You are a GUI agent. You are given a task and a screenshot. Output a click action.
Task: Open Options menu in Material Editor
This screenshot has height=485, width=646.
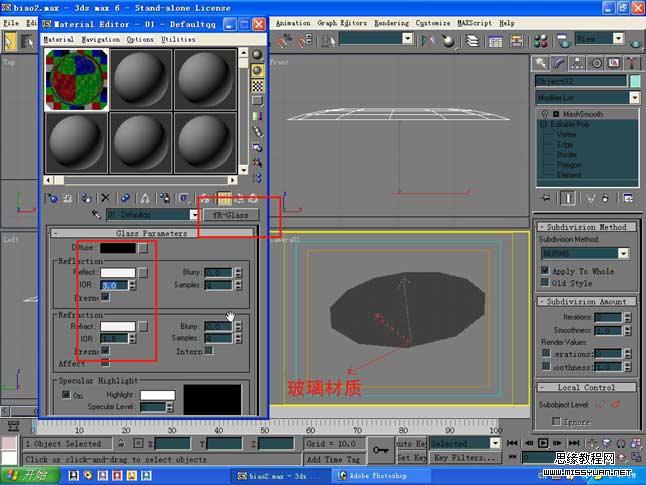click(x=140, y=40)
